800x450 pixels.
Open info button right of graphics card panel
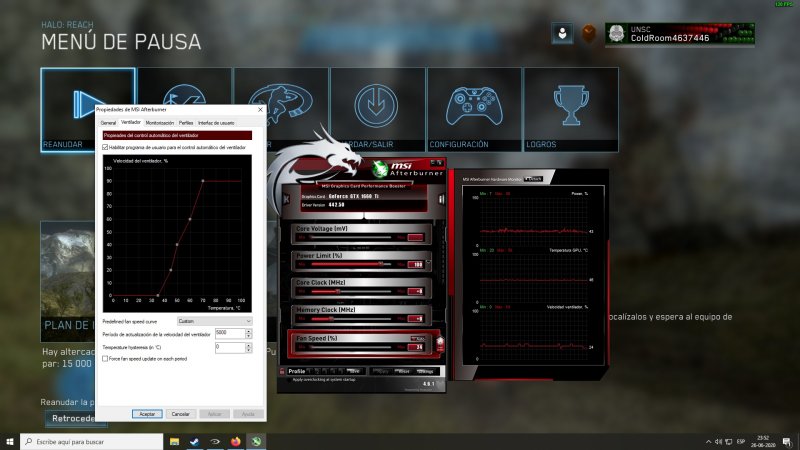click(441, 199)
